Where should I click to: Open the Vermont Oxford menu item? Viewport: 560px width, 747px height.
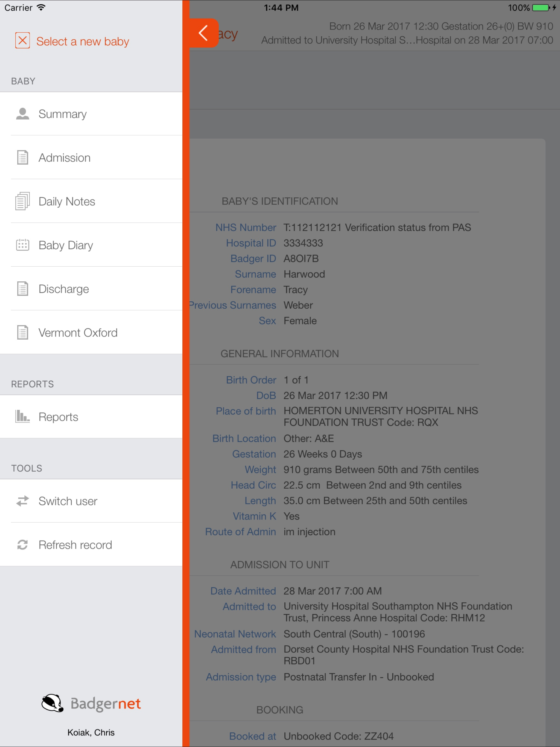pos(78,333)
